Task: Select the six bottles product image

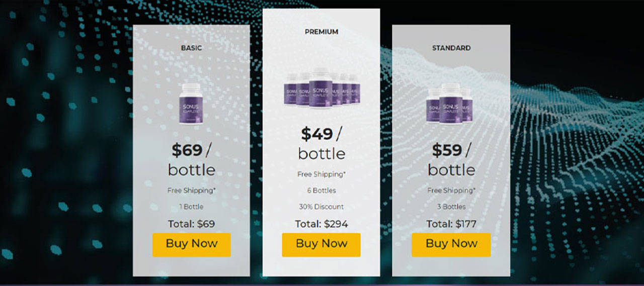Action: (x=321, y=87)
